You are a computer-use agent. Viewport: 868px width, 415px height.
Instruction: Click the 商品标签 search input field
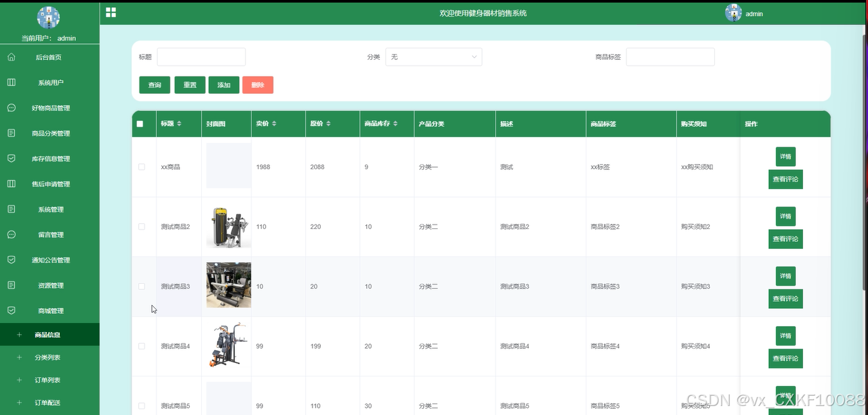[x=670, y=57]
